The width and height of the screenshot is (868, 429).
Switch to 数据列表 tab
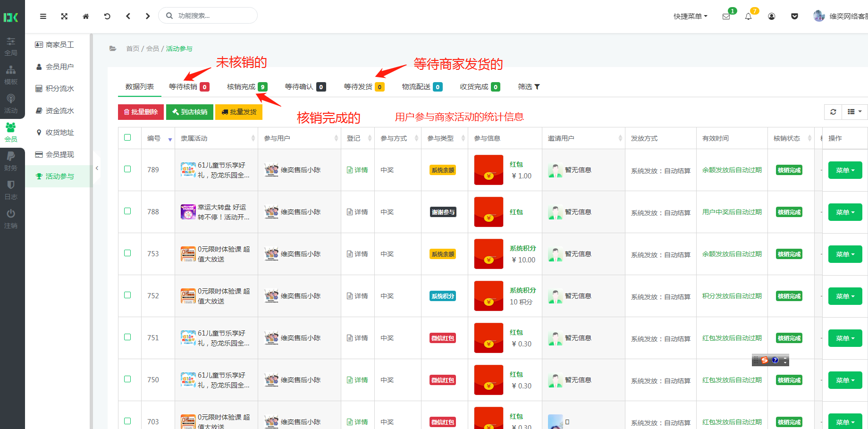pos(140,87)
